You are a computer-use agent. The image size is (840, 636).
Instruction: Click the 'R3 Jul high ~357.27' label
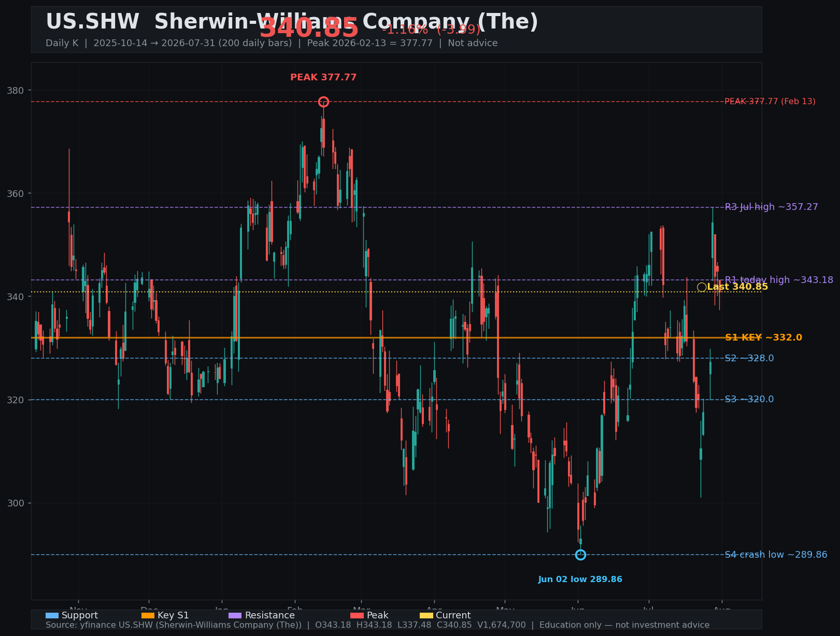[x=772, y=207]
